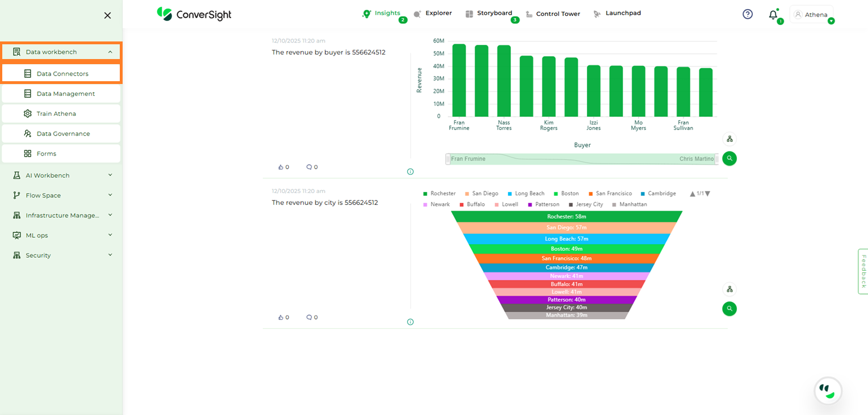Open comments on revenue by city insight

click(309, 317)
